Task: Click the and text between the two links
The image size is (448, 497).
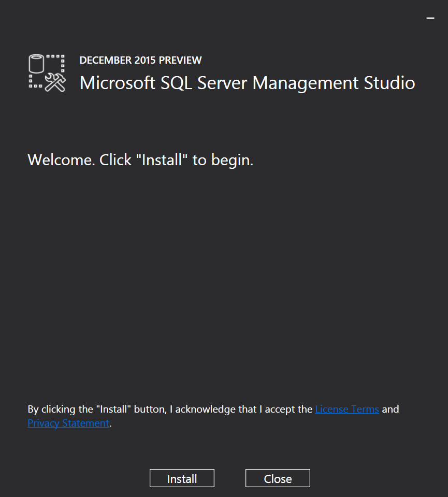Action: [389, 409]
